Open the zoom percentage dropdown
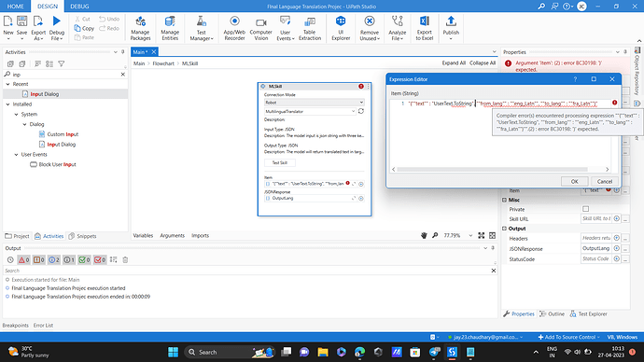Screen dimensions: 644x362 pos(470,236)
